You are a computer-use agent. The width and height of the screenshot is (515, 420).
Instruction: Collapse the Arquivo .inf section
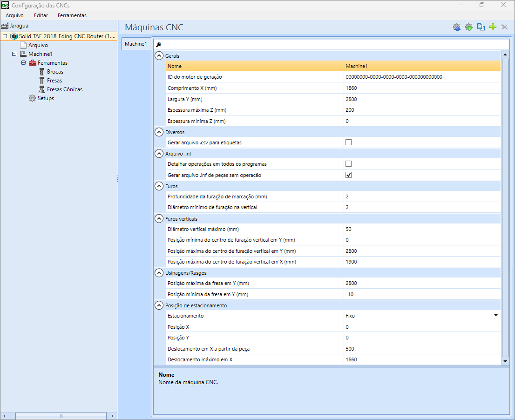pyautogui.click(x=159, y=154)
